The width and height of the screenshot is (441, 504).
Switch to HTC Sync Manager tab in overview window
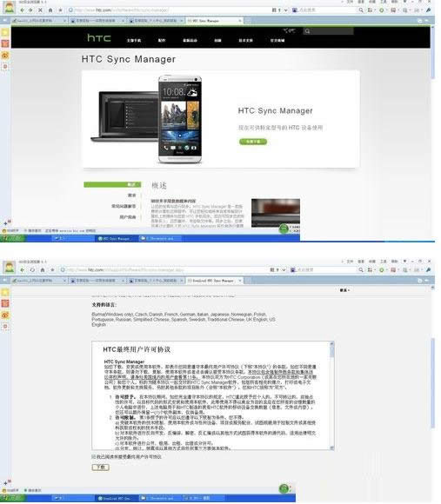(x=214, y=21)
